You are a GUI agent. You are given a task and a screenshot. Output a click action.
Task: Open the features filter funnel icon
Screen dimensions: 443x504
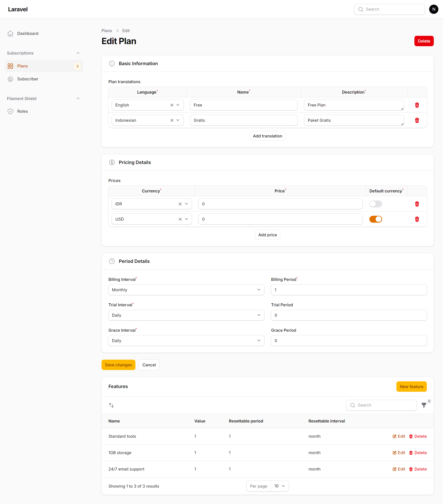(x=424, y=405)
